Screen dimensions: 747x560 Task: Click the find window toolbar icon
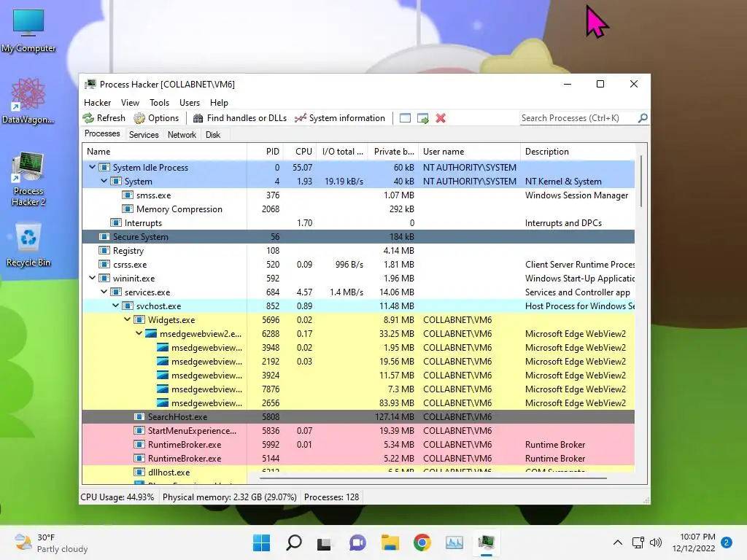(x=405, y=118)
